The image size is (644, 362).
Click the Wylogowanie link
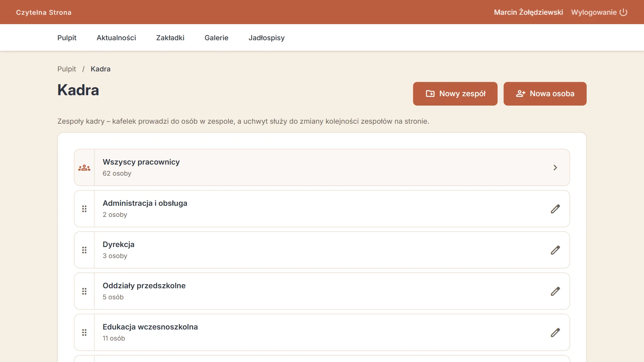point(594,12)
